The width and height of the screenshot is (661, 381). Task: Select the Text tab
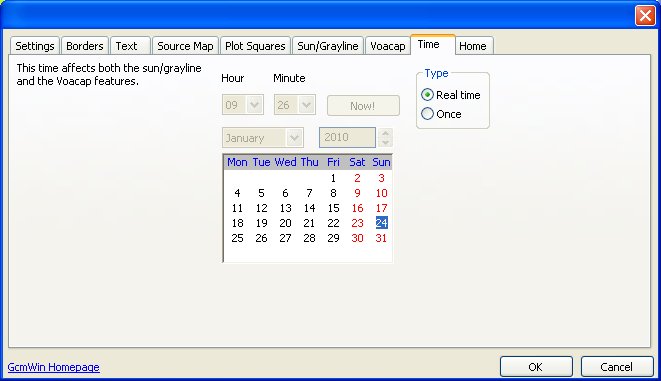(130, 46)
